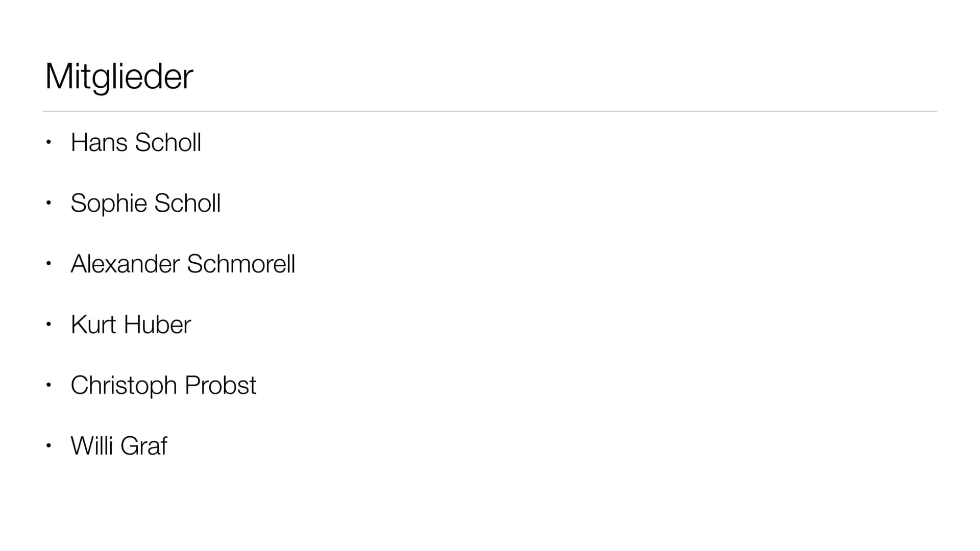Select the Hans Scholl list entry
Image resolution: width=980 pixels, height=551 pixels.
click(x=136, y=142)
